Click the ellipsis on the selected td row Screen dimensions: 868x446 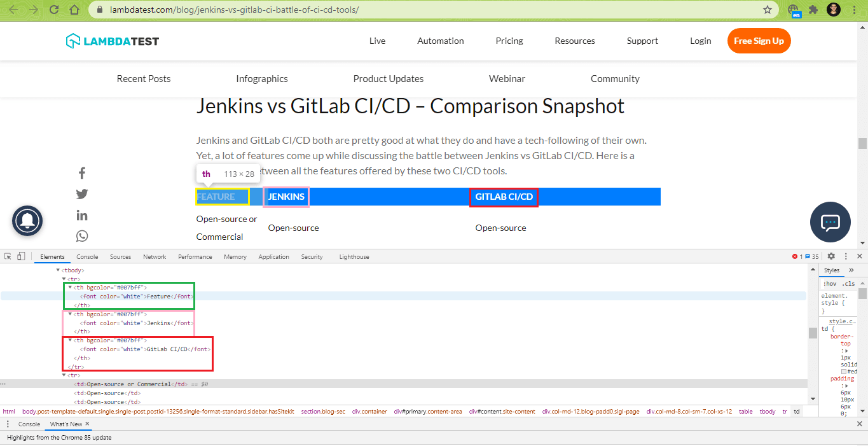(x=3, y=384)
